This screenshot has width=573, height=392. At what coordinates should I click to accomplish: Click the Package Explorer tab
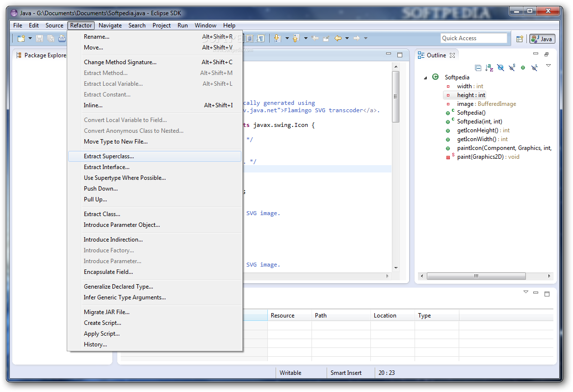[41, 55]
